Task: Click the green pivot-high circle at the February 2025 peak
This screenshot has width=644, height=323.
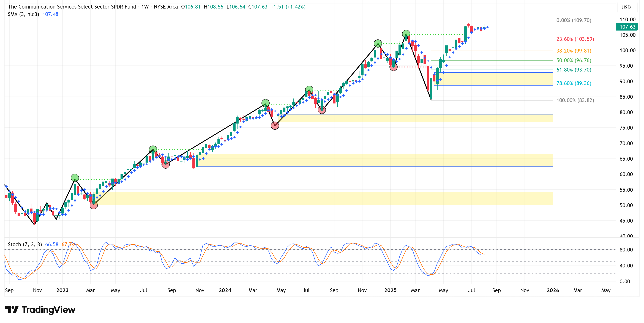Action: (406, 34)
